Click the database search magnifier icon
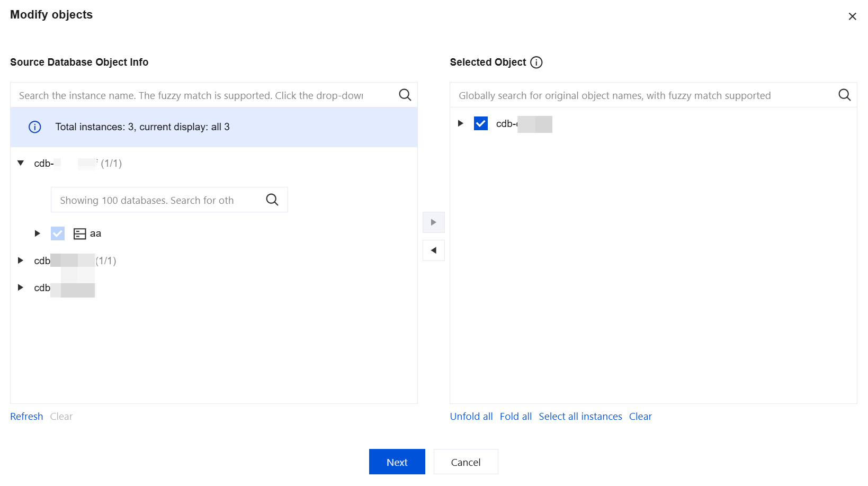Screen dimensions: 868x486 pyautogui.click(x=272, y=200)
